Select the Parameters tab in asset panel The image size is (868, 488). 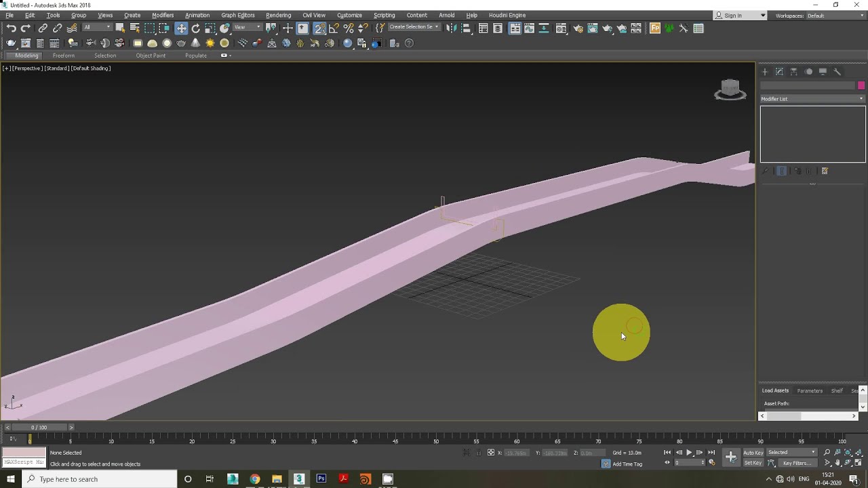coord(810,390)
